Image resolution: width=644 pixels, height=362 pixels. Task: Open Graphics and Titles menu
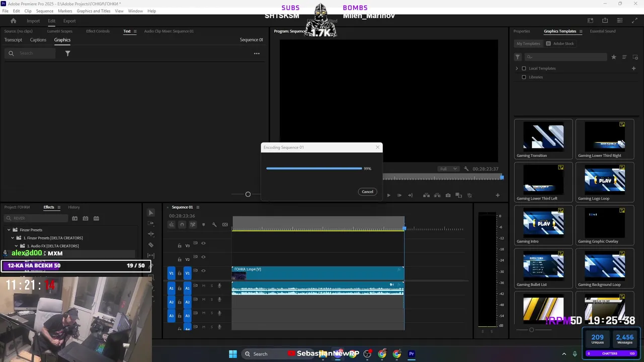point(94,11)
